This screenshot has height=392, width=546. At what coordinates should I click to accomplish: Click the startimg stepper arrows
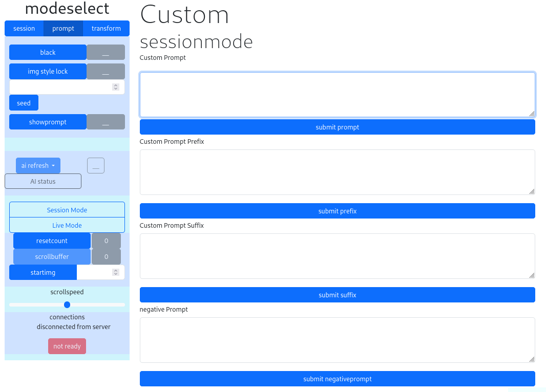pyautogui.click(x=116, y=272)
